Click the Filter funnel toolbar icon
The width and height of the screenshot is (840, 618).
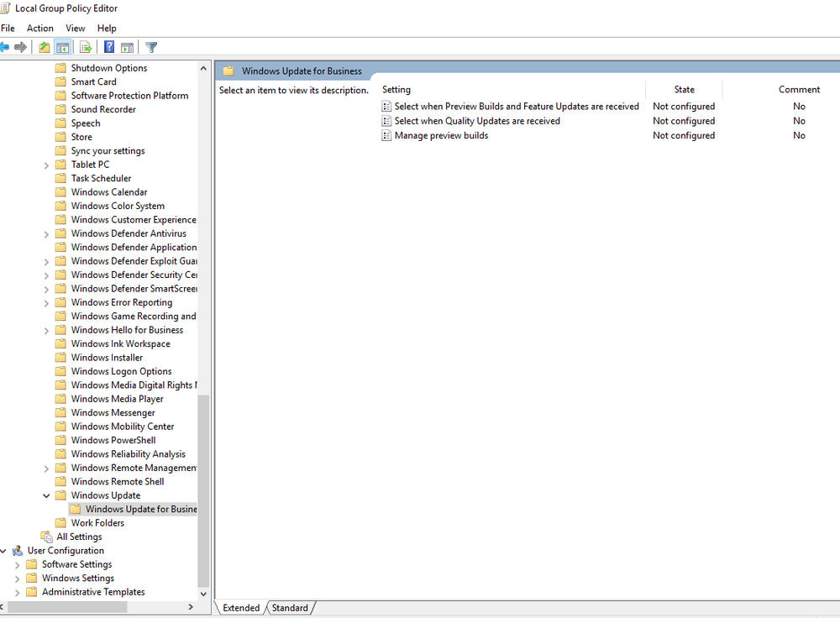(x=151, y=47)
